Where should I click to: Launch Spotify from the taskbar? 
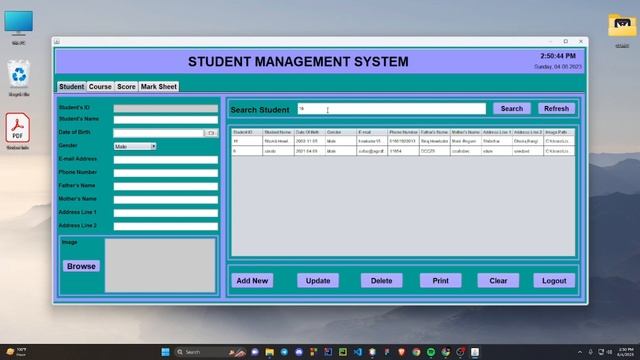(x=431, y=352)
